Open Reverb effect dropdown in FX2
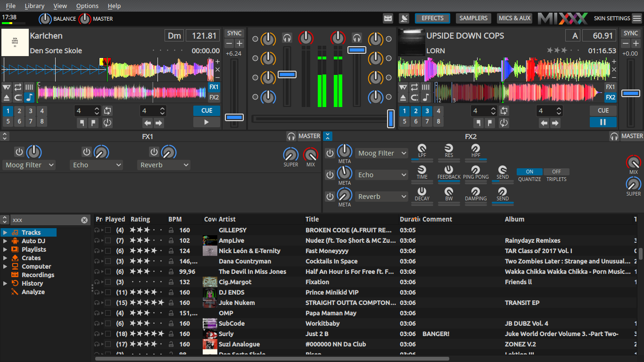The height and width of the screenshot is (362, 644). (x=381, y=197)
